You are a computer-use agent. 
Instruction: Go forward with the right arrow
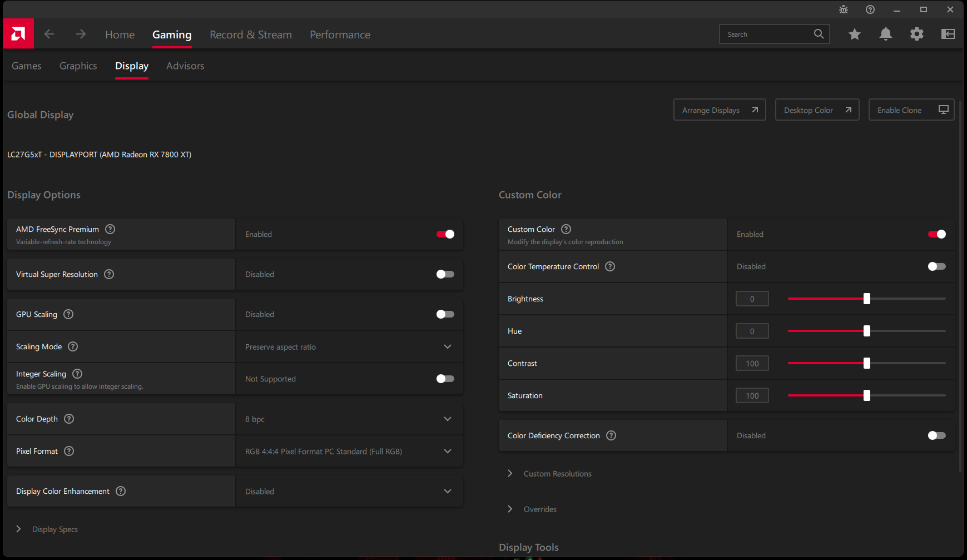tap(81, 34)
